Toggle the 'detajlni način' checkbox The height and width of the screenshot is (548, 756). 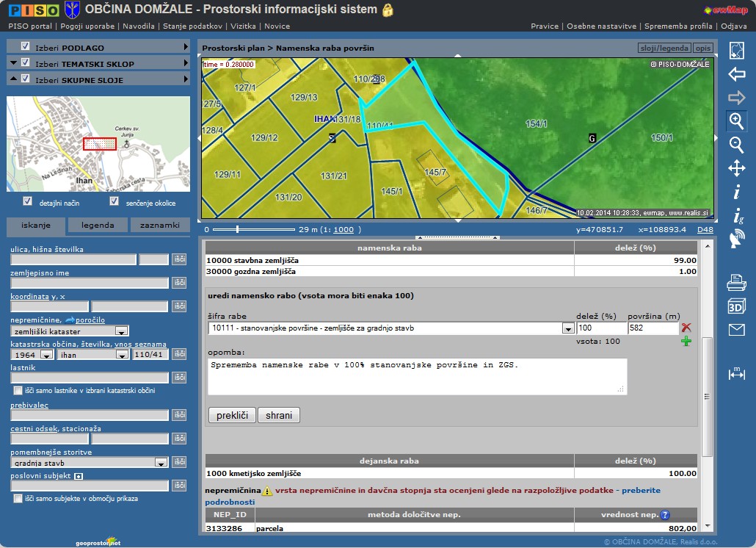[x=28, y=201]
